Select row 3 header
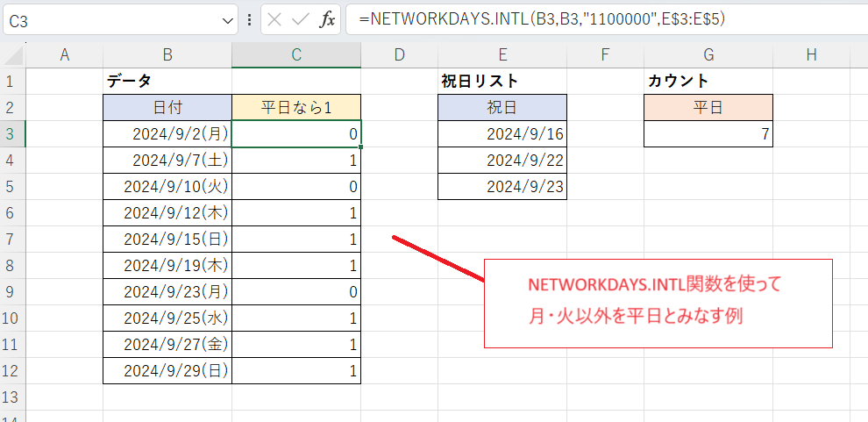The width and height of the screenshot is (868, 422). 13,134
